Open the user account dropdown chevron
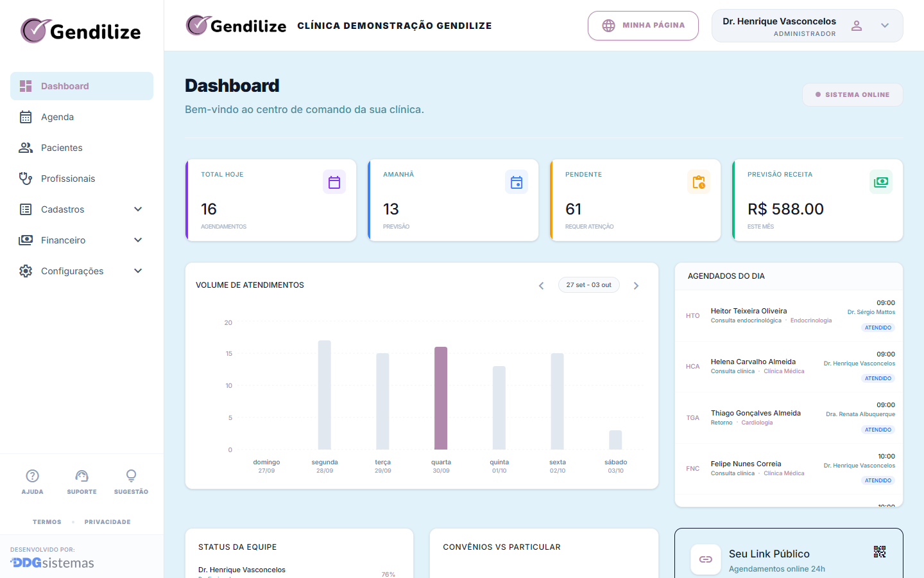 point(885,26)
